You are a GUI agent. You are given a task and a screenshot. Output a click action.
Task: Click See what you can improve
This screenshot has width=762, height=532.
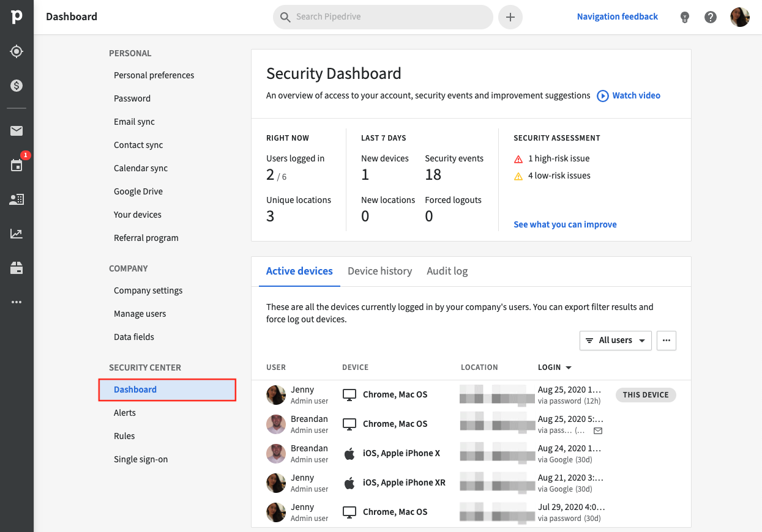click(x=565, y=224)
